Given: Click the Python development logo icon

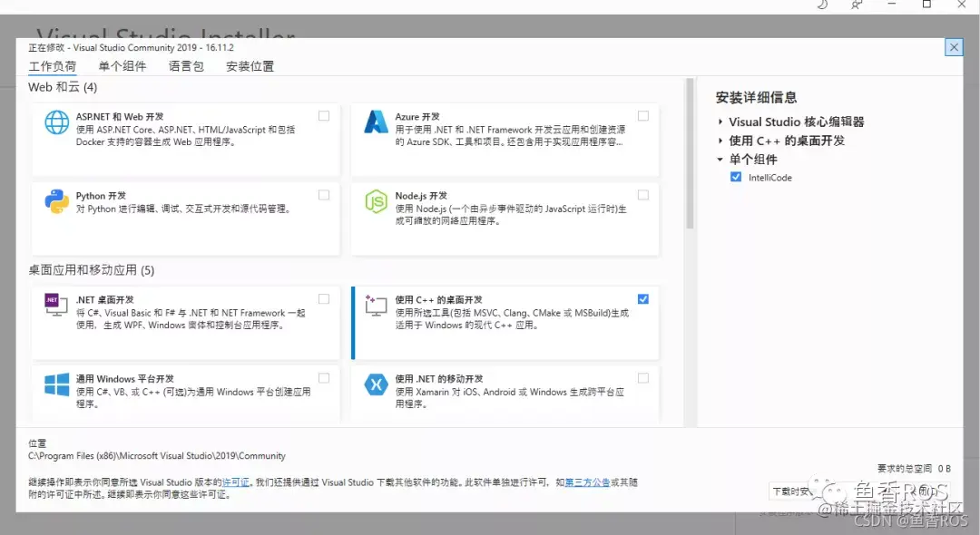Looking at the screenshot, I should pyautogui.click(x=57, y=201).
